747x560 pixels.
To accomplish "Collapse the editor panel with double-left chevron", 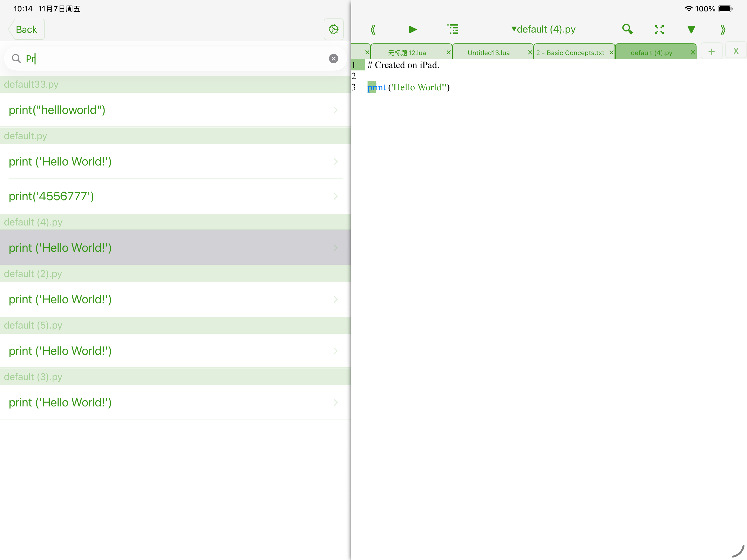I will [x=373, y=29].
